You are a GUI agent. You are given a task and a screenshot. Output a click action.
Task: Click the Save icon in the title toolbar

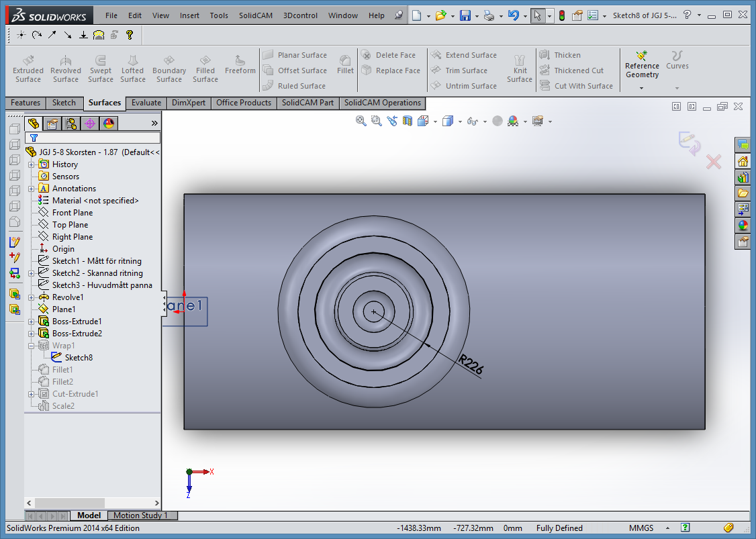pos(465,15)
